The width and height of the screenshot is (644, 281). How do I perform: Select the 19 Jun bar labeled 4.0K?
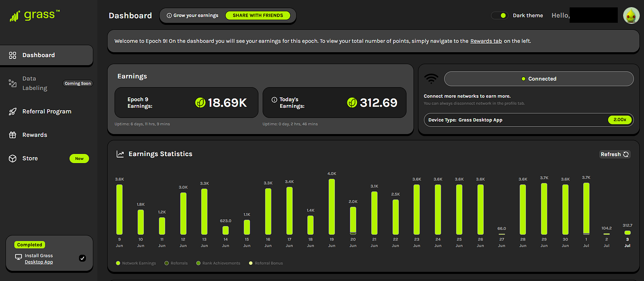(x=332, y=207)
